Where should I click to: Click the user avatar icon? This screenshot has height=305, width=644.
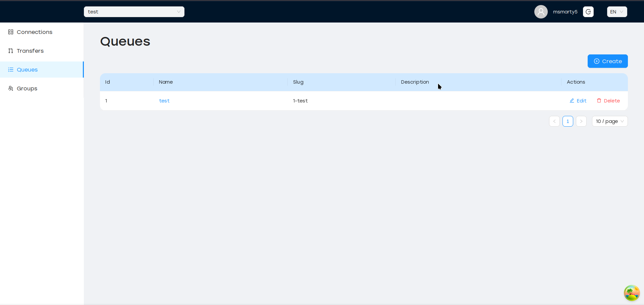point(541,12)
